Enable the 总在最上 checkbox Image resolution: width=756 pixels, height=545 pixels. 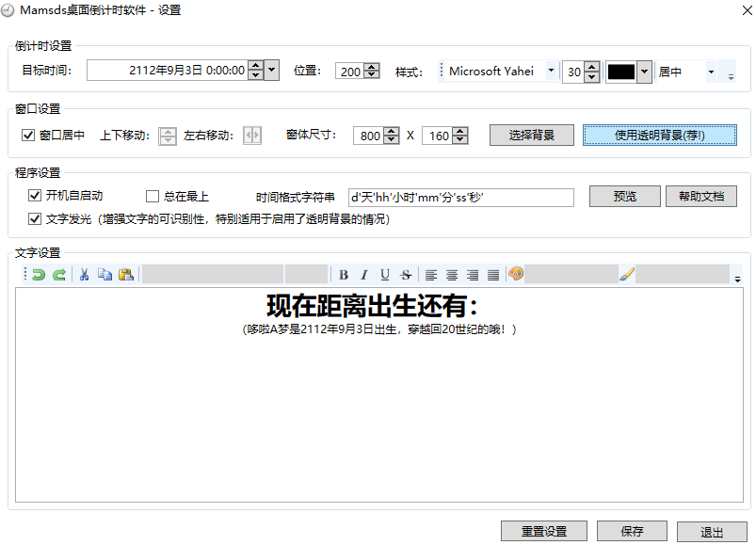coord(153,196)
